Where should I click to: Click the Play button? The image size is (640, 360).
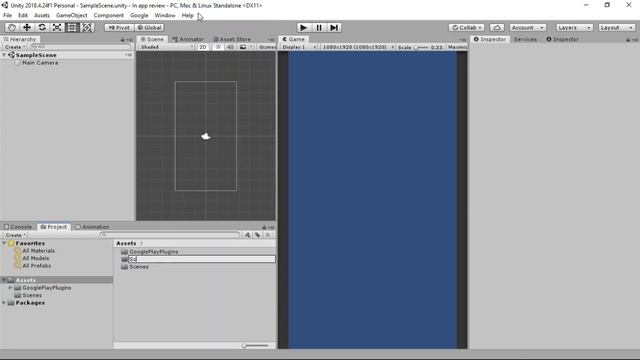point(303,27)
